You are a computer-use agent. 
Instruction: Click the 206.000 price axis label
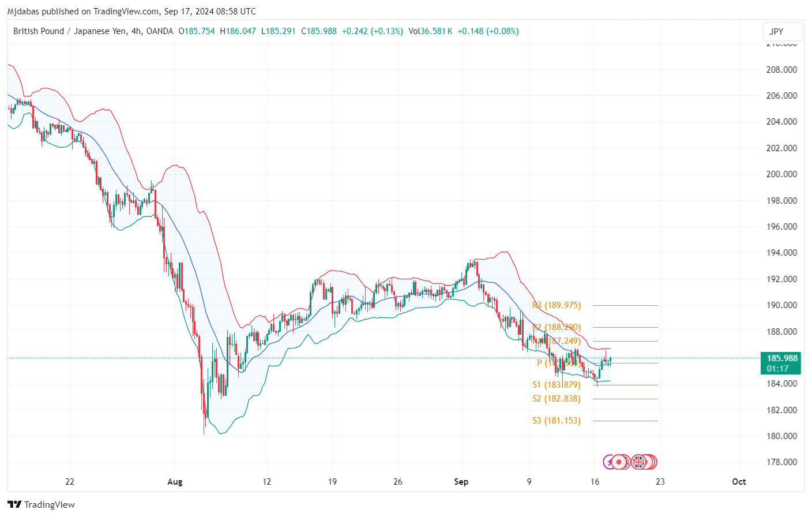click(781, 96)
